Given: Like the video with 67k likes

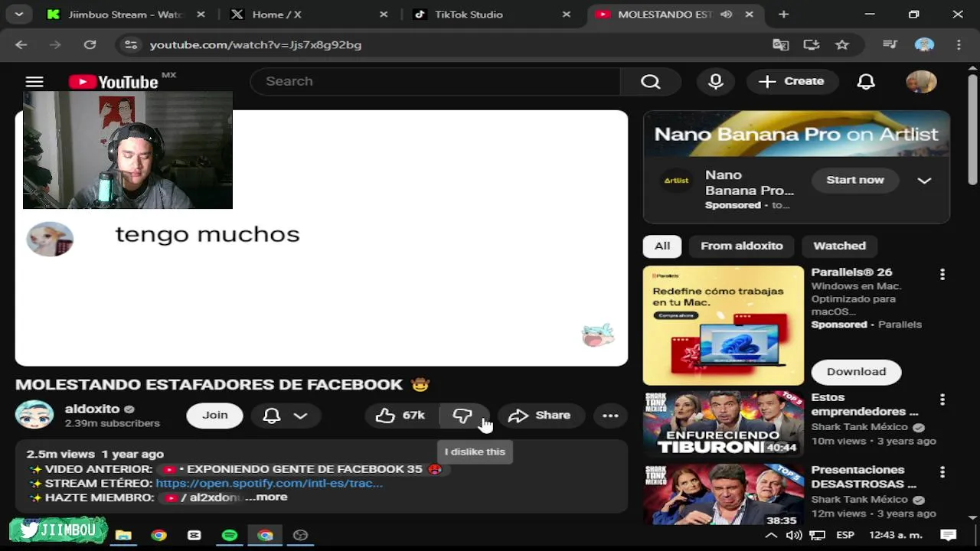Looking at the screenshot, I should (x=400, y=416).
